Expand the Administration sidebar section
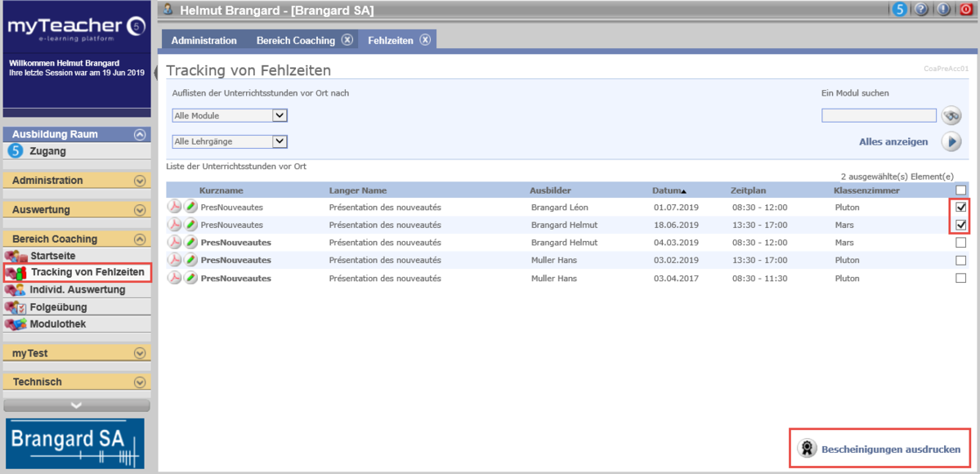This screenshot has width=980, height=474. (140, 181)
